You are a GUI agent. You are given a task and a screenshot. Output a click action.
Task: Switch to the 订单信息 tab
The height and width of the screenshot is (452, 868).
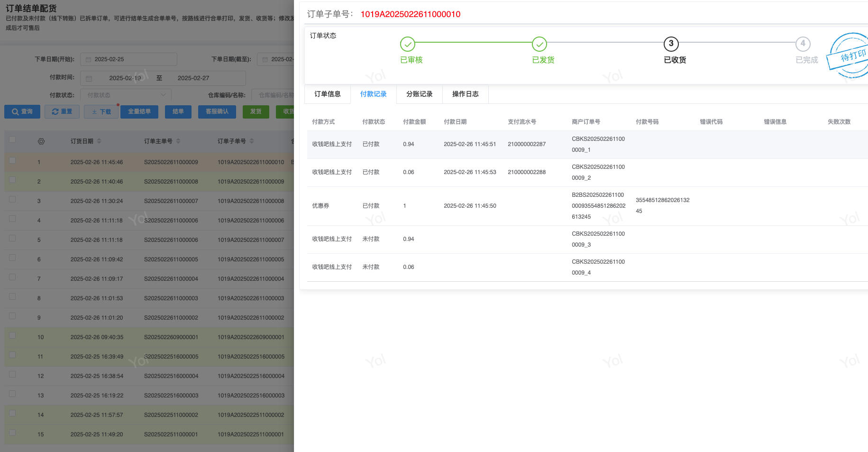pos(327,94)
